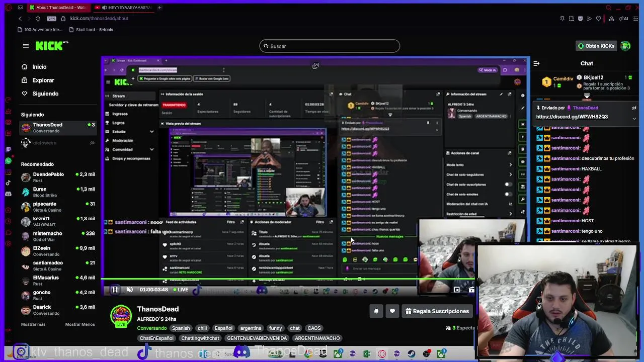
Task: Click Mostrar Menos under Recomendado
Action: point(80,324)
